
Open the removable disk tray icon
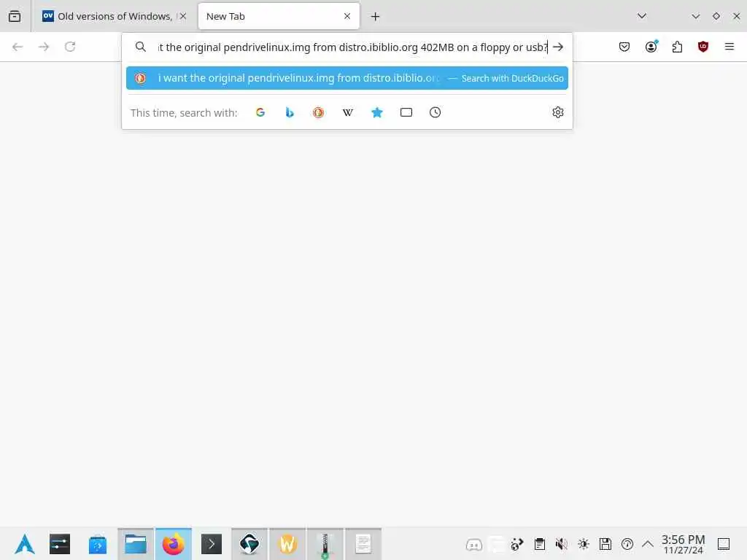click(605, 544)
